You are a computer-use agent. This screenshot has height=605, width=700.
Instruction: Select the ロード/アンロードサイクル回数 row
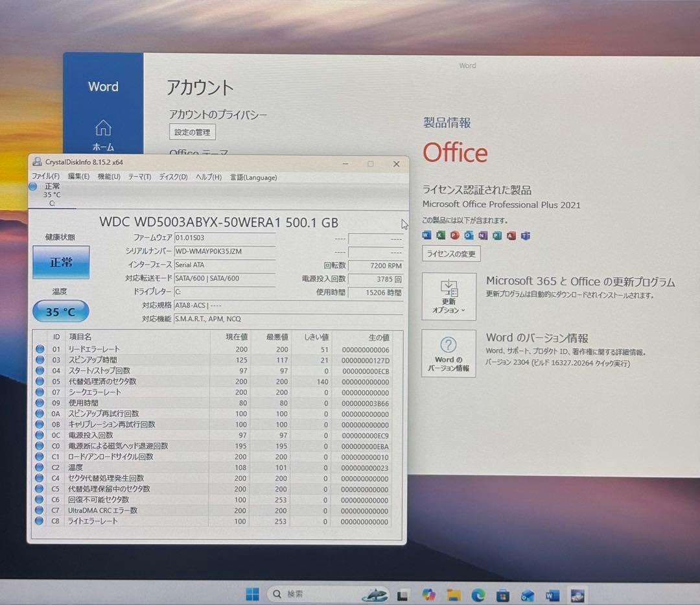click(x=213, y=457)
